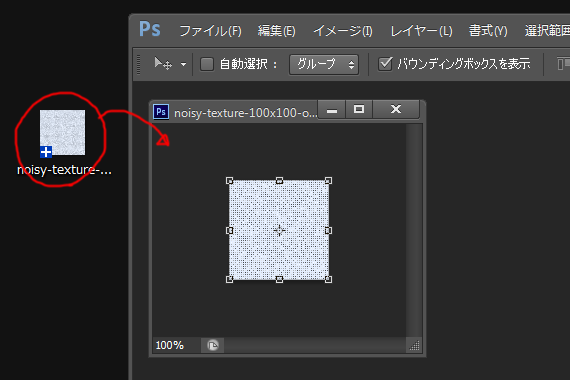Open the イメージ(I) menu

(343, 31)
